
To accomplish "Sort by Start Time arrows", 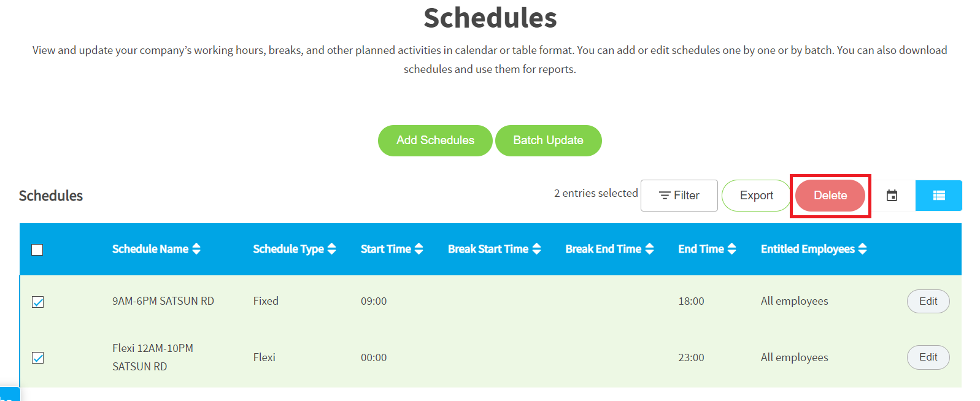I will (x=419, y=249).
